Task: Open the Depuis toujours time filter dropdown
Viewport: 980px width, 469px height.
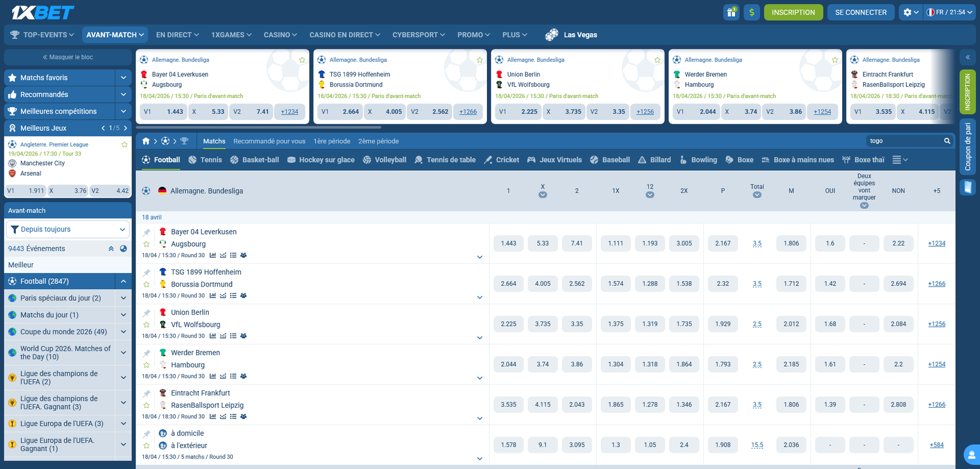Action: (68, 230)
